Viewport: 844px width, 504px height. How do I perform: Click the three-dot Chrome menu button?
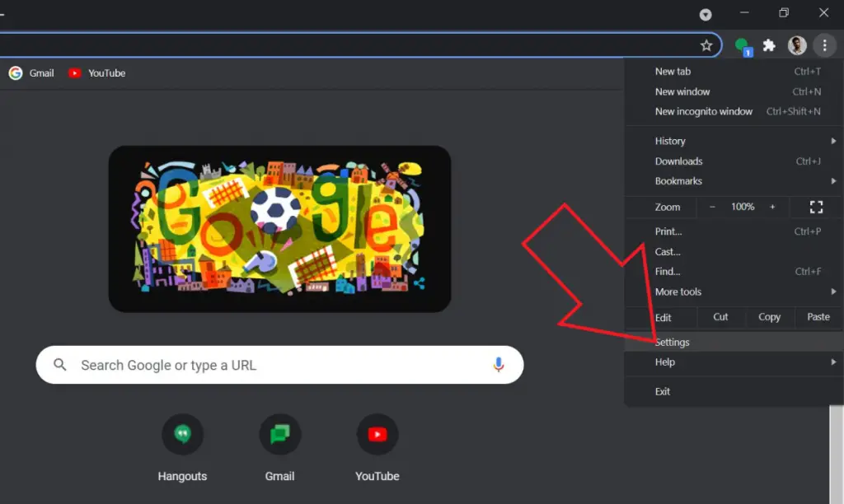click(824, 46)
